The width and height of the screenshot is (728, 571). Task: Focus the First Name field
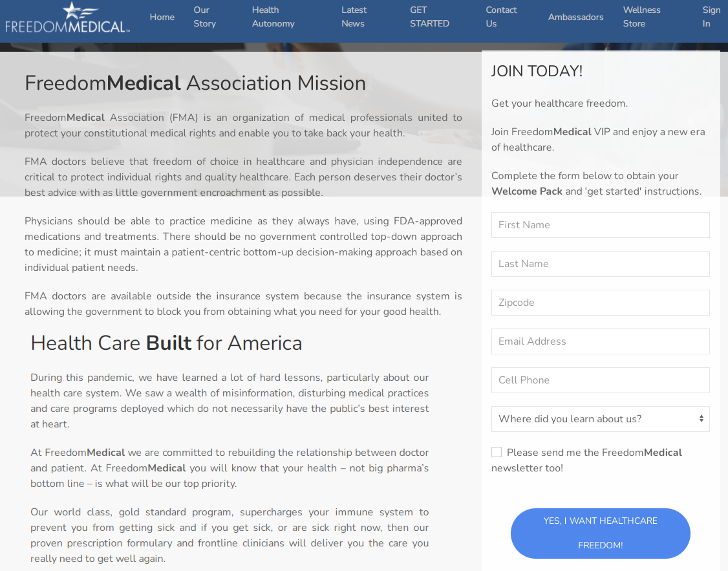coord(601,225)
